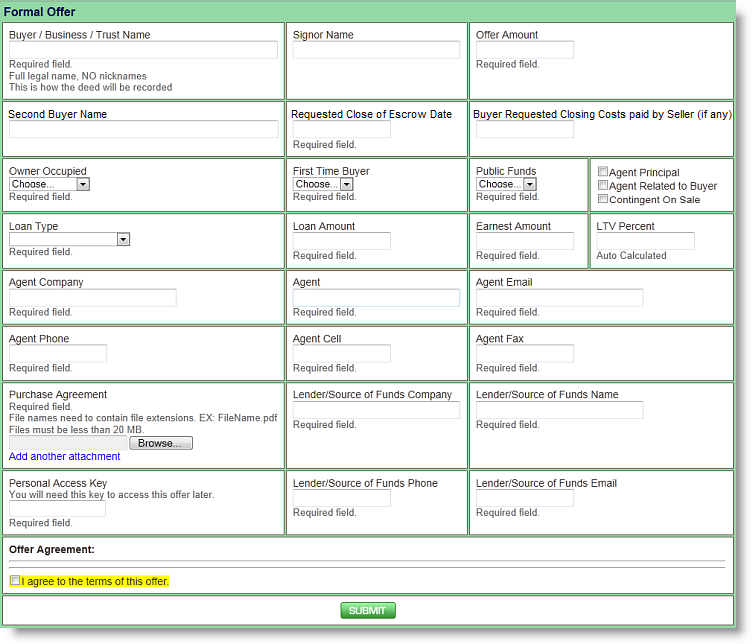This screenshot has width=752, height=644.
Task: Click the Add another attachment link
Action: click(x=64, y=457)
